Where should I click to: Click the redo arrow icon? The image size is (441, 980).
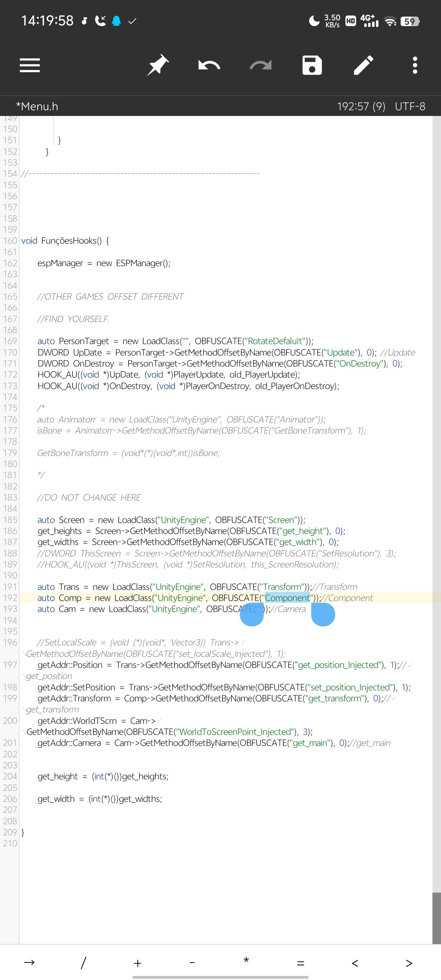tap(261, 65)
